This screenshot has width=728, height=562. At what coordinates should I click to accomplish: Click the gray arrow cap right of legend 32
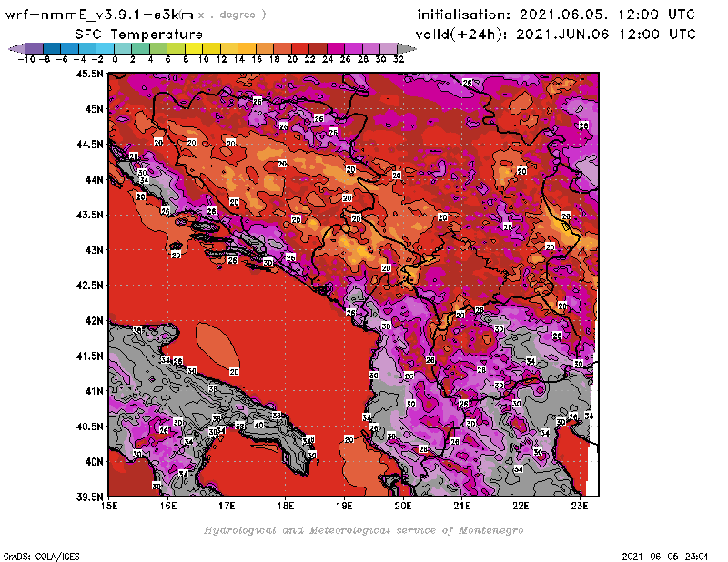(x=406, y=49)
